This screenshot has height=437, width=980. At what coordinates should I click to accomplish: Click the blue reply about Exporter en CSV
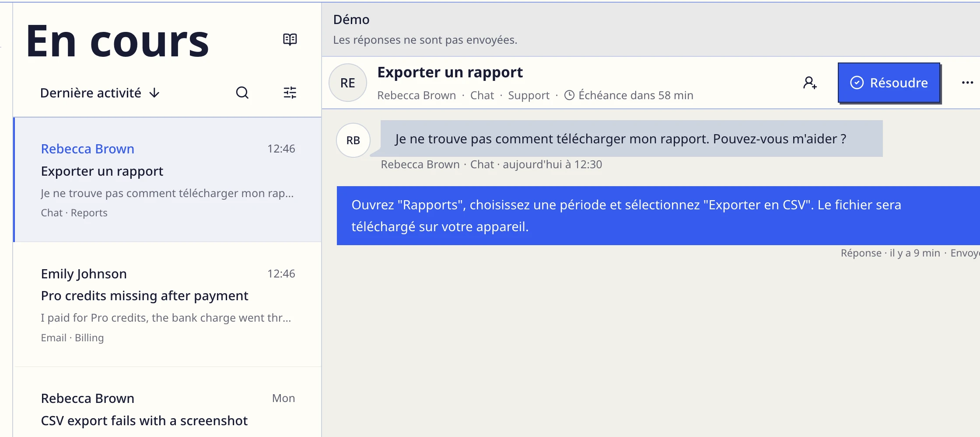pyautogui.click(x=658, y=215)
